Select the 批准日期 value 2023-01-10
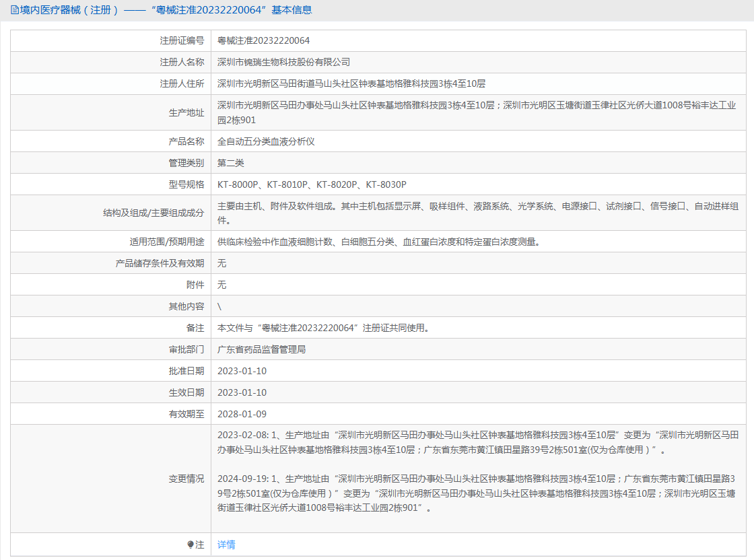Screen dimensions: 754x560 coord(242,371)
